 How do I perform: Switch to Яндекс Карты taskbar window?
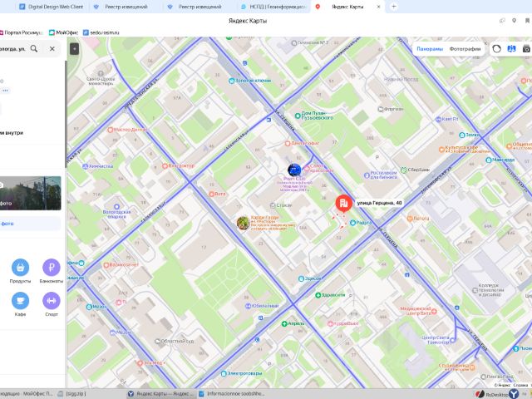(x=160, y=393)
